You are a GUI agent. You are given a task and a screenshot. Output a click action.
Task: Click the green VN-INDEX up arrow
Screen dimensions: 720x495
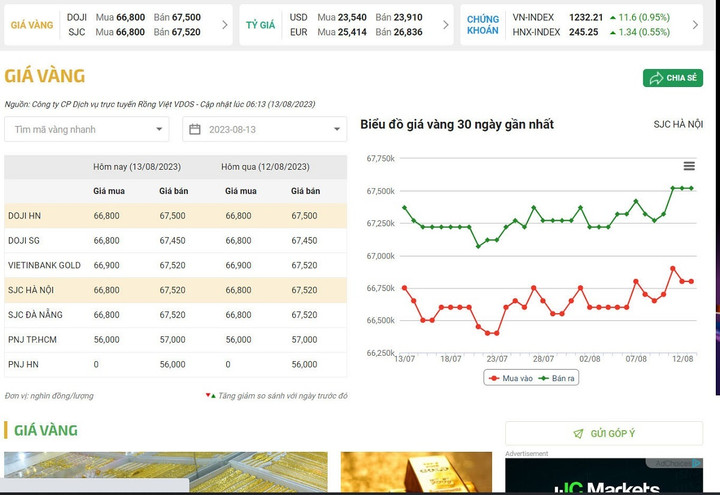612,18
